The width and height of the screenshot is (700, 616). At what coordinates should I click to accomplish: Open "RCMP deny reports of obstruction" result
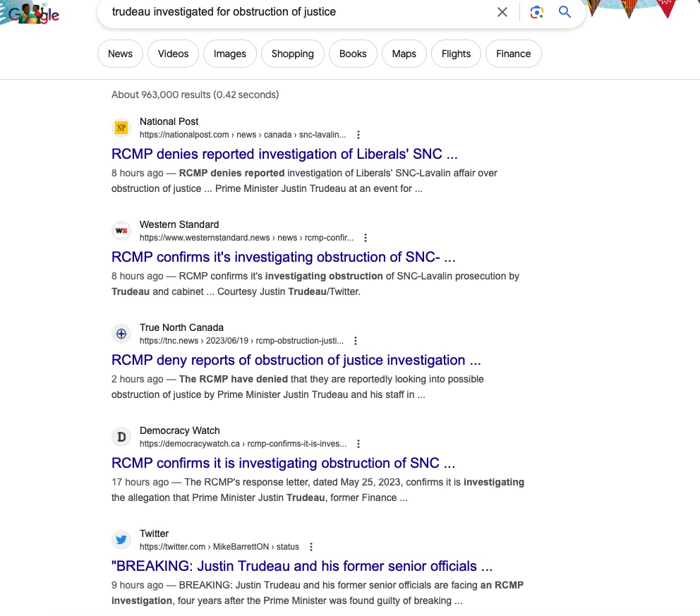point(296,360)
